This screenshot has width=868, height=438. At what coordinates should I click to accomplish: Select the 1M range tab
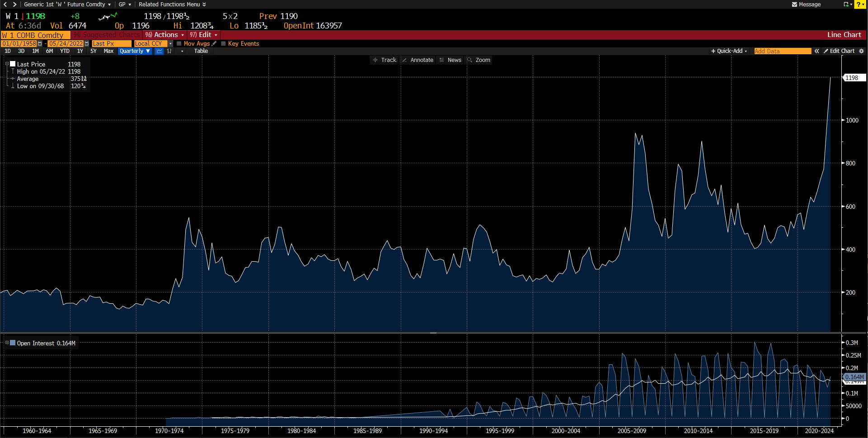coord(35,51)
